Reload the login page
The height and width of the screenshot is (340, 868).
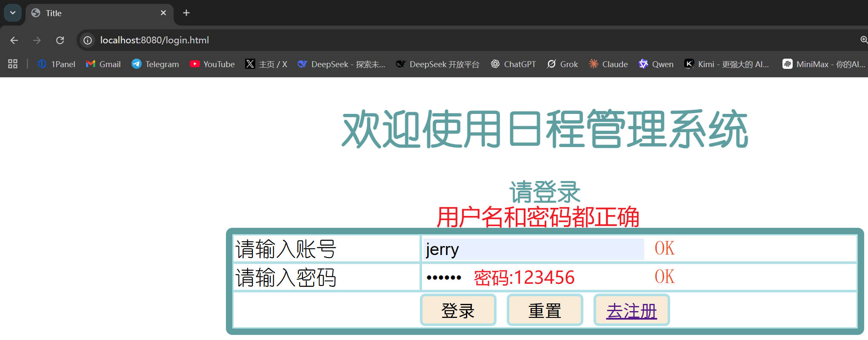pyautogui.click(x=60, y=40)
